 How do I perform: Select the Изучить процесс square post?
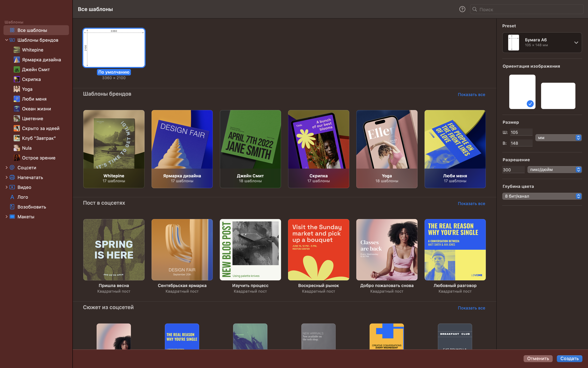250,250
